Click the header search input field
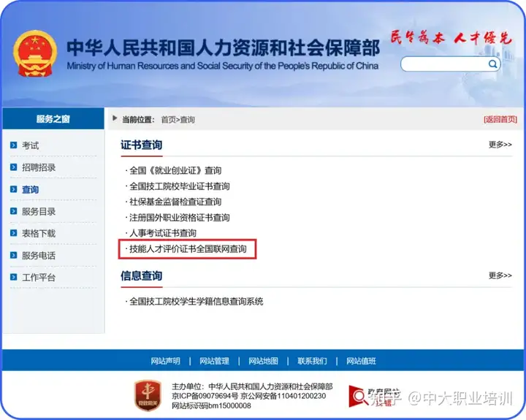This screenshot has width=526, height=420. click(x=451, y=64)
